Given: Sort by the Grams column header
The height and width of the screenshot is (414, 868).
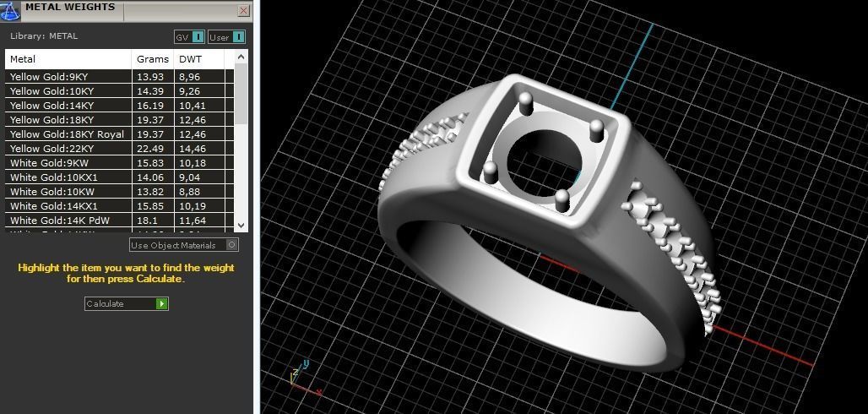Looking at the screenshot, I should pos(153,59).
